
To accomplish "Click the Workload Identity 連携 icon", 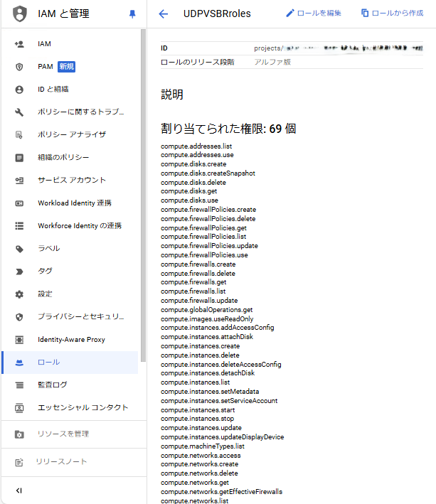I will pyautogui.click(x=19, y=203).
